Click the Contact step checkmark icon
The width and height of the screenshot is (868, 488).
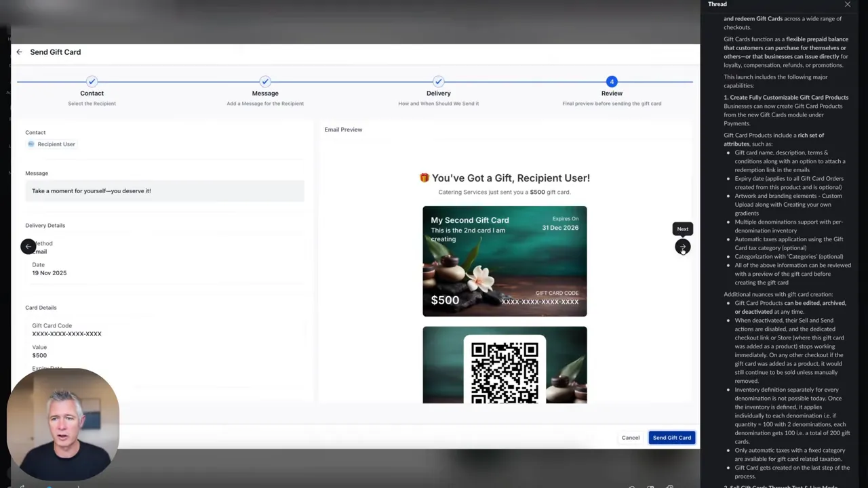tap(92, 81)
